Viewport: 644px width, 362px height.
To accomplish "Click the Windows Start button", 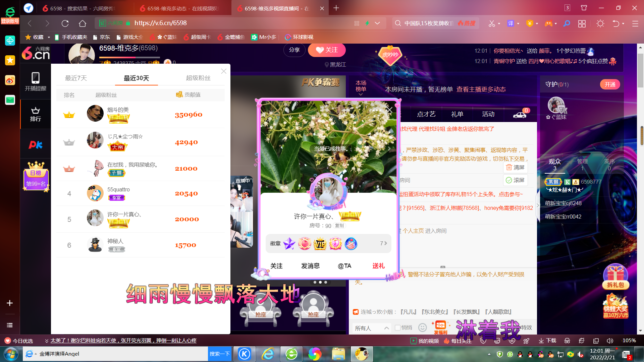I will (x=11, y=354).
